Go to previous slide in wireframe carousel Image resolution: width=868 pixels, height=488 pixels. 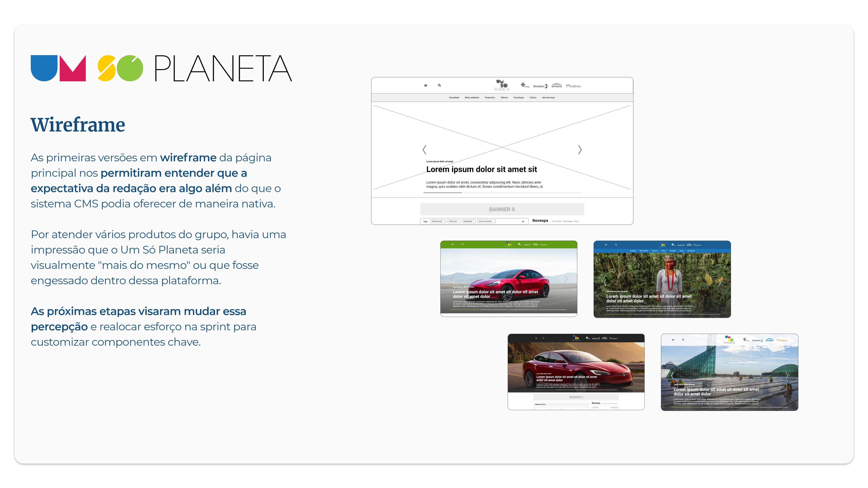click(425, 150)
